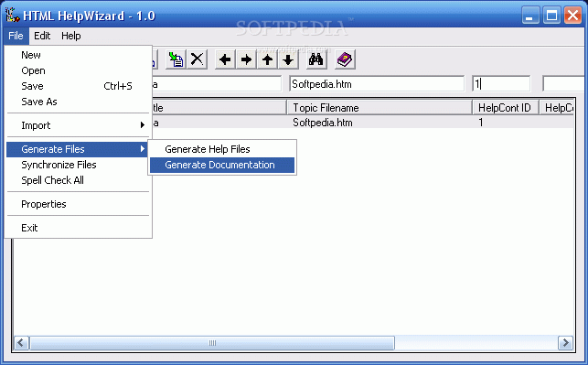The height and width of the screenshot is (365, 588).
Task: Click the horizontal scrollbar thumb
Action: 212,342
